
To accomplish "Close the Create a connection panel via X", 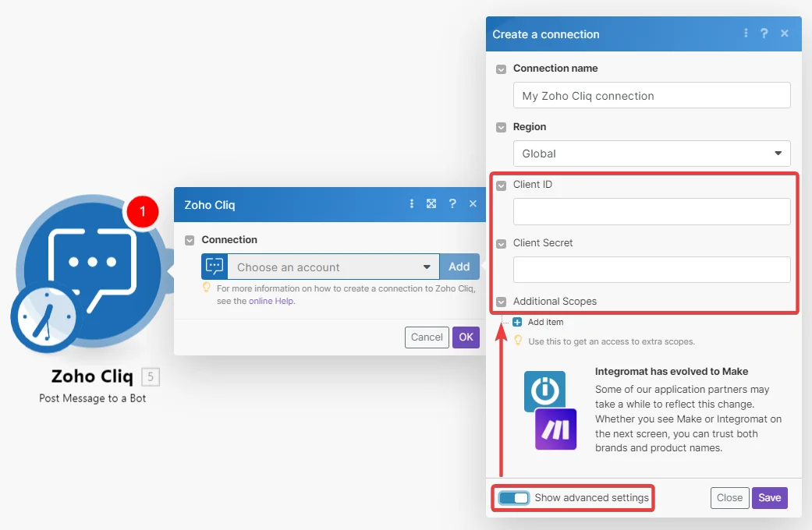I will [785, 33].
